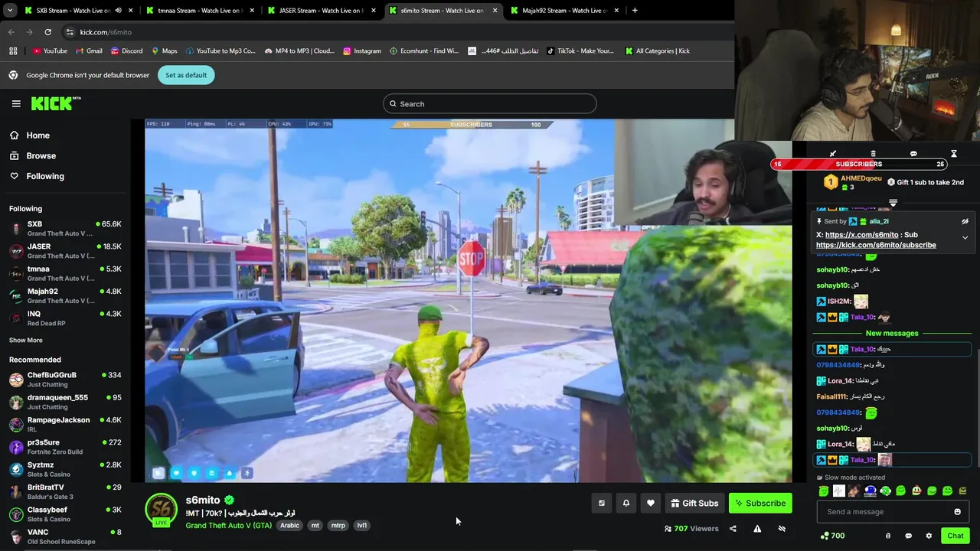Screen dimensions: 980x551
Task: Open ChefBuGGruB recommended channel
Action: [x=65, y=380]
